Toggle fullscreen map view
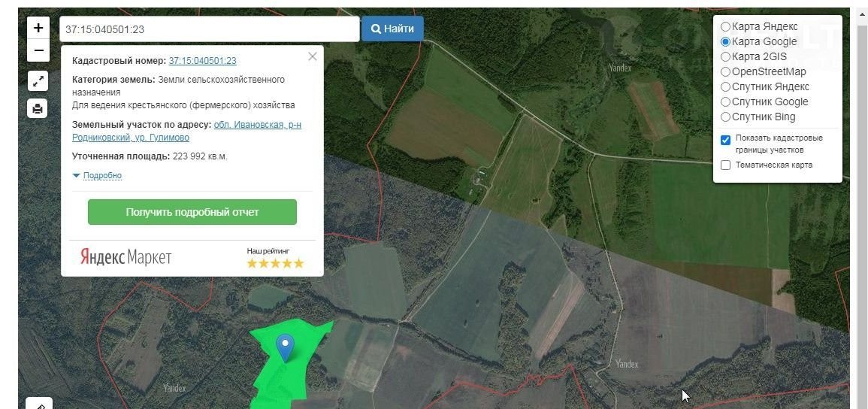The image size is (868, 409). 38,81
